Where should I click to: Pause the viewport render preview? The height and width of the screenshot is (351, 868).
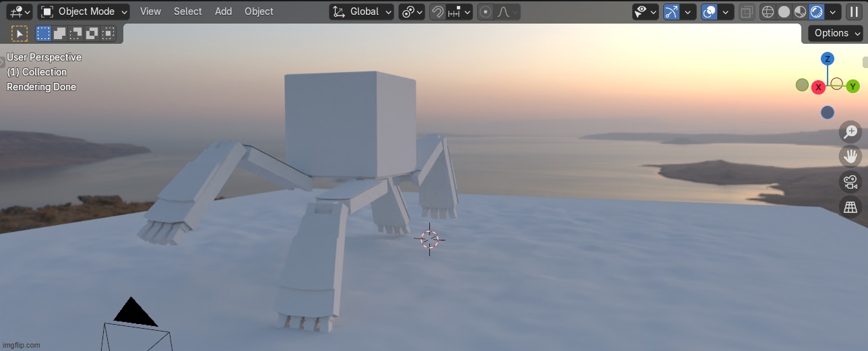tap(854, 11)
